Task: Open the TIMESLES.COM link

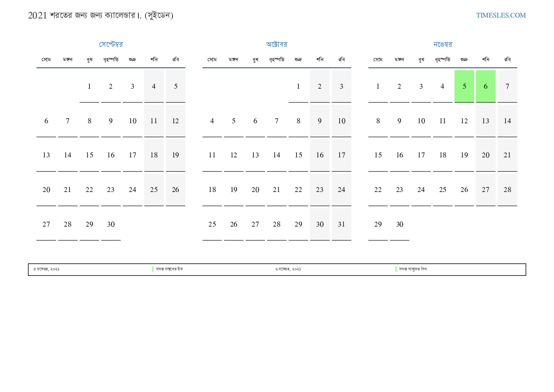Action: (500, 15)
